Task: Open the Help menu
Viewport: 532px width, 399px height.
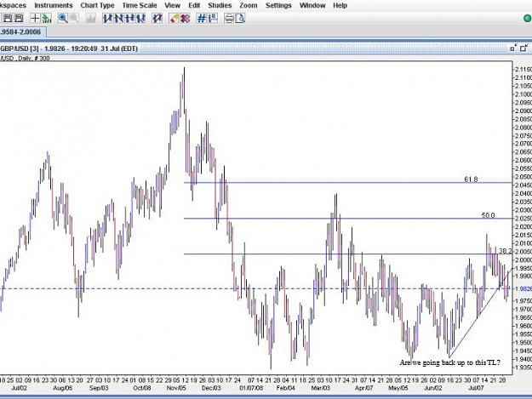Action: coord(340,5)
